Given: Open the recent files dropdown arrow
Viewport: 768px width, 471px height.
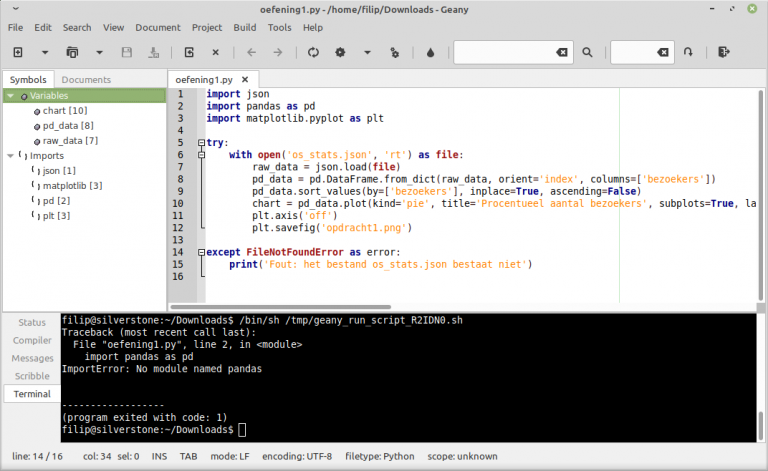Looking at the screenshot, I should tap(99, 52).
